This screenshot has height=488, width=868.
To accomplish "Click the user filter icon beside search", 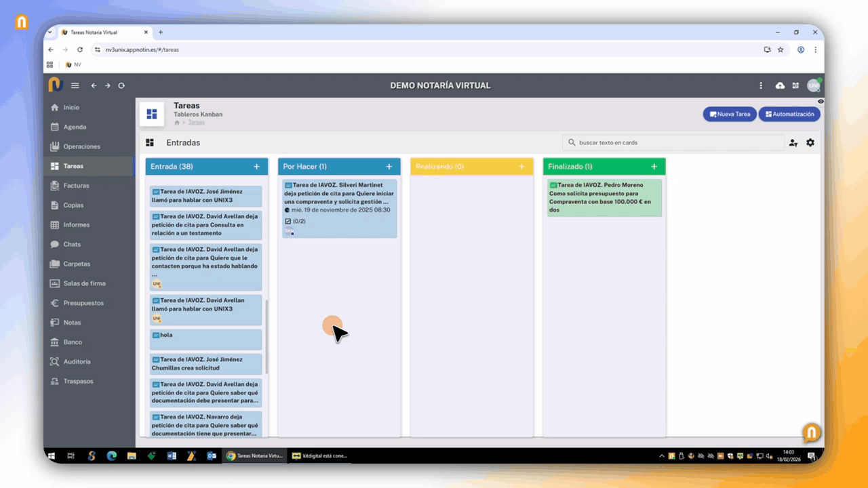I will click(x=793, y=143).
